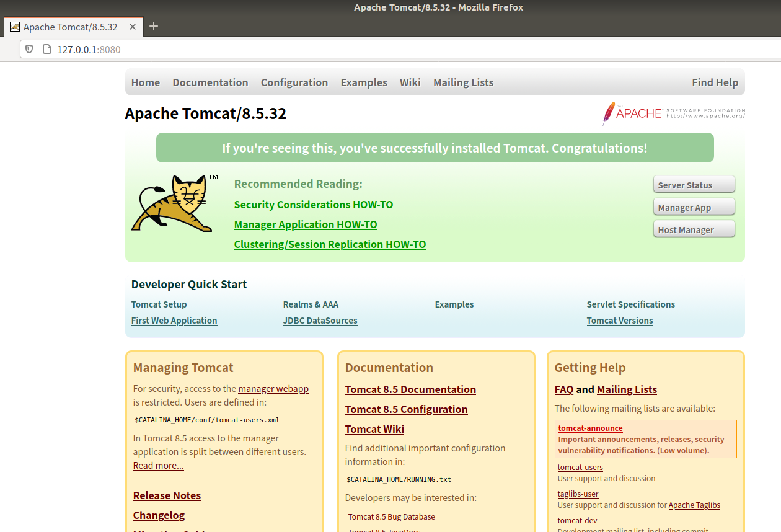Image resolution: width=781 pixels, height=532 pixels.
Task: Click the Tomcat favicon on the tab
Action: pos(15,27)
